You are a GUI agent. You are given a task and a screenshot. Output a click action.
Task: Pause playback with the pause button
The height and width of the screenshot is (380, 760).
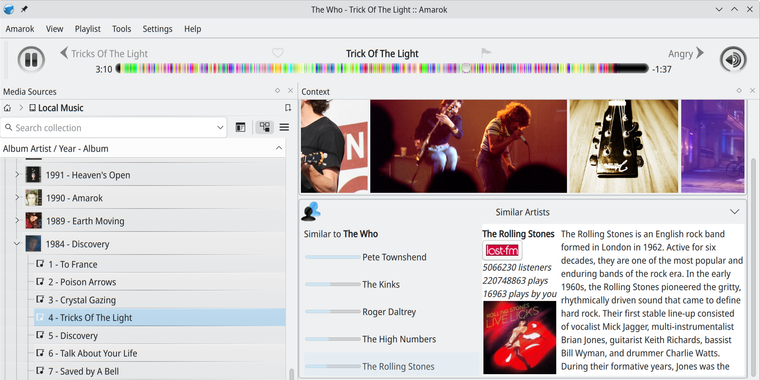(x=32, y=60)
